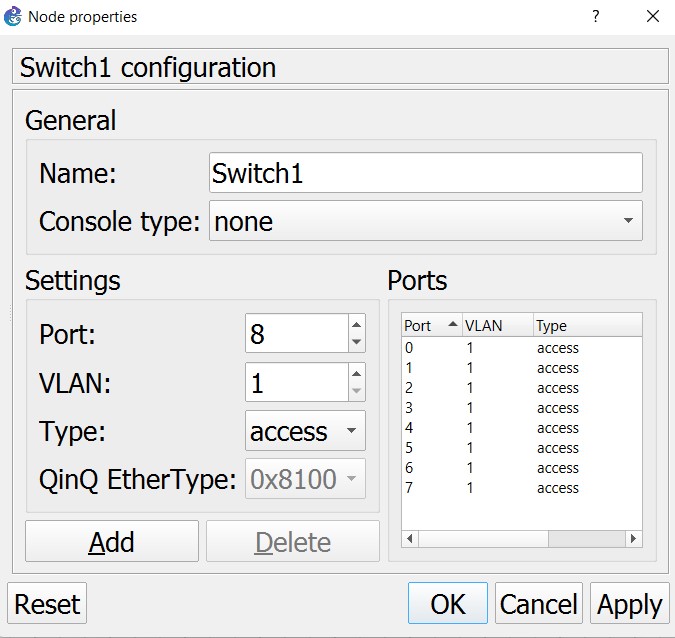The width and height of the screenshot is (675, 638).
Task: Sort ports by the VLAN column header
Action: coord(495,326)
